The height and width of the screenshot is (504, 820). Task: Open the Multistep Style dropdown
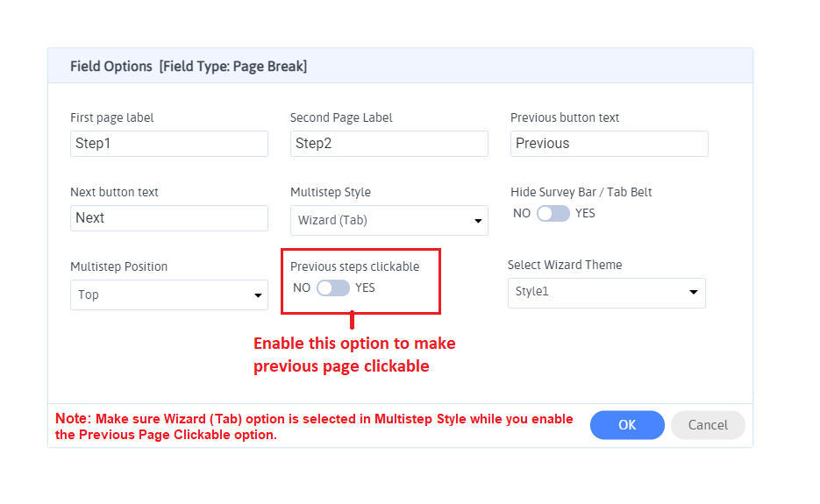[x=389, y=221]
